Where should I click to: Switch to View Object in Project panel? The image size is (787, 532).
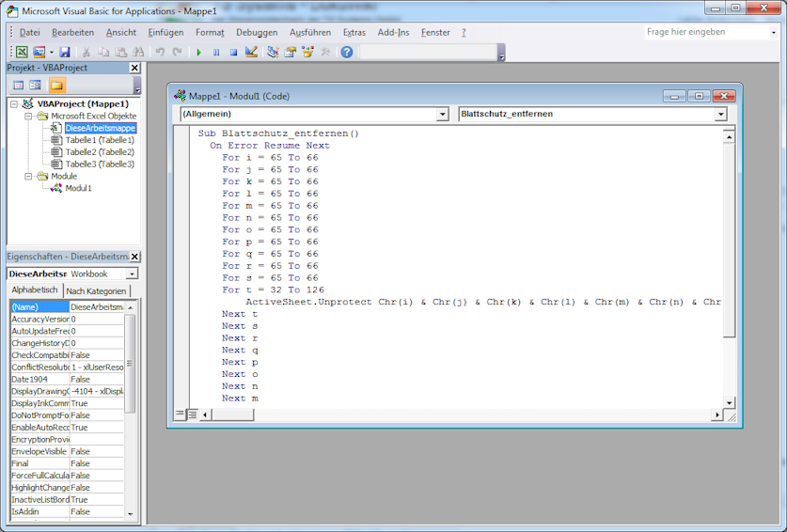pyautogui.click(x=36, y=86)
